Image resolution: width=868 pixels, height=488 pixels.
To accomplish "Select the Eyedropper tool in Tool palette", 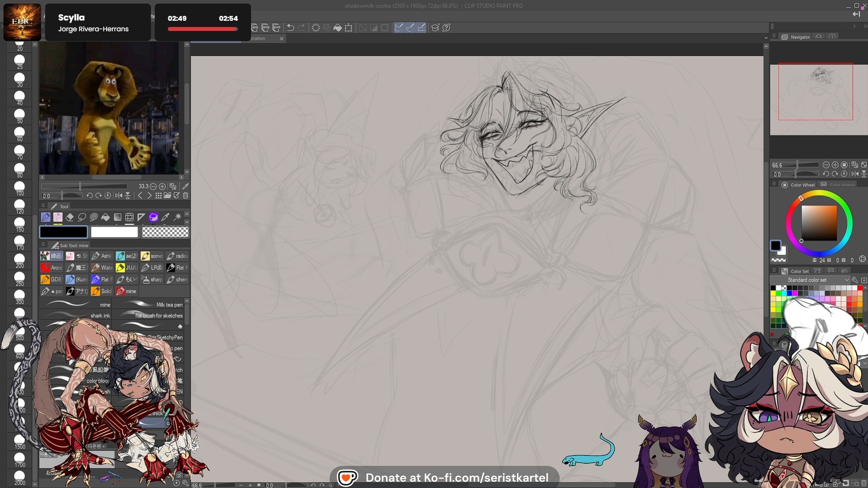I will 165,217.
